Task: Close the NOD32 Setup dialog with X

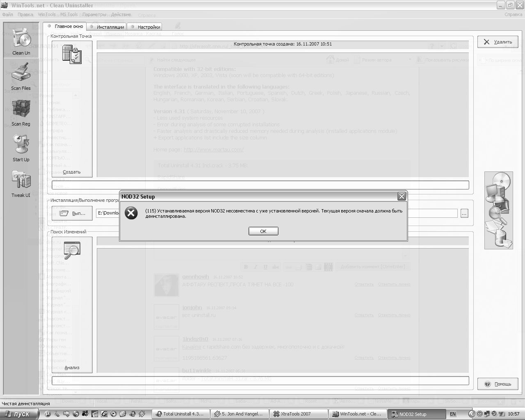Action: 402,196
